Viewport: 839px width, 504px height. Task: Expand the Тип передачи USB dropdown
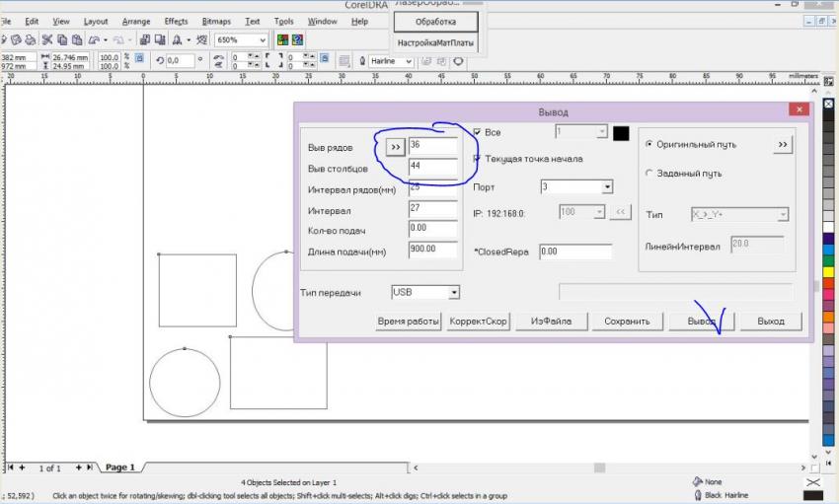[454, 292]
